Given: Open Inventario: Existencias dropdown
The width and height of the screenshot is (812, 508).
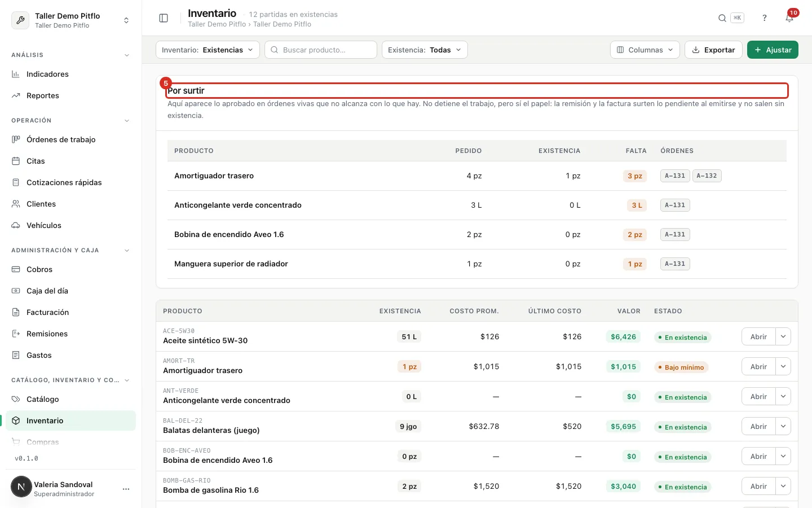Looking at the screenshot, I should [208, 50].
